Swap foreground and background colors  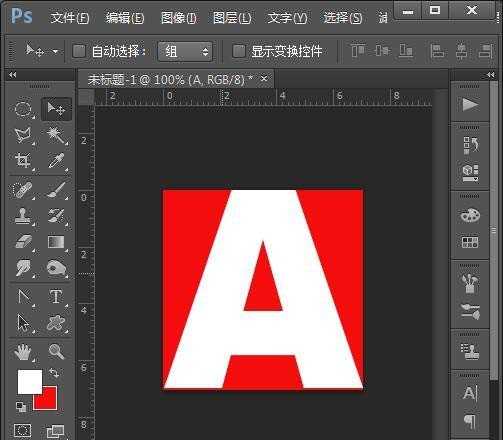pyautogui.click(x=53, y=372)
